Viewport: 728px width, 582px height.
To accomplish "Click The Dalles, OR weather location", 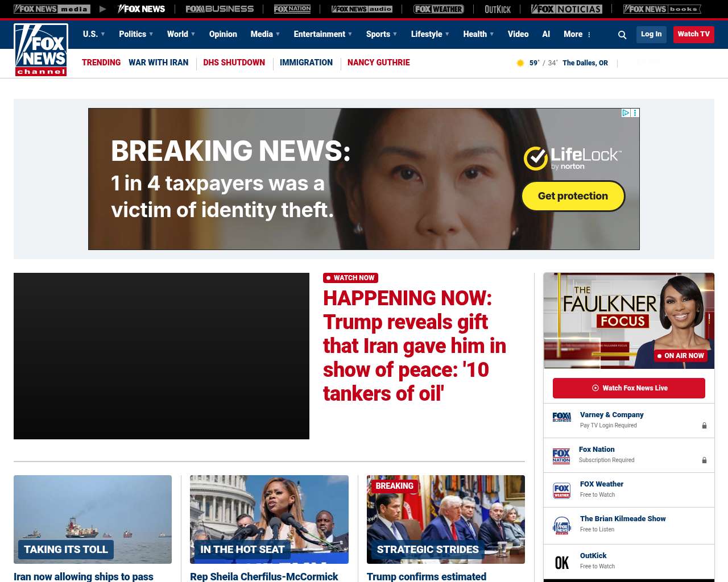I will [585, 63].
